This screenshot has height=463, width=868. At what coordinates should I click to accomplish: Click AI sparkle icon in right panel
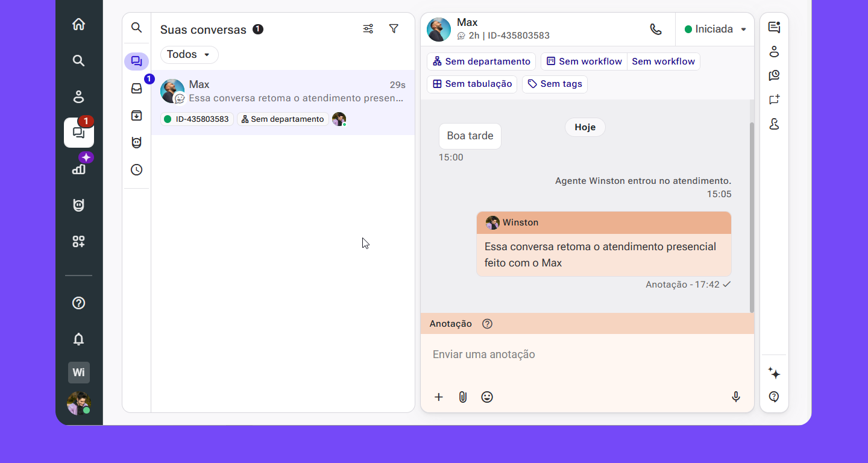click(x=775, y=373)
